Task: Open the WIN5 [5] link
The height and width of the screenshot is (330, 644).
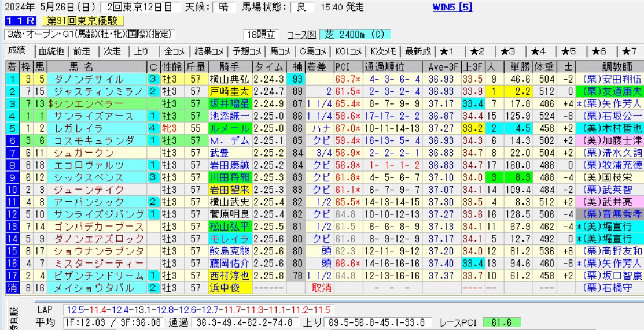Action: (x=452, y=8)
